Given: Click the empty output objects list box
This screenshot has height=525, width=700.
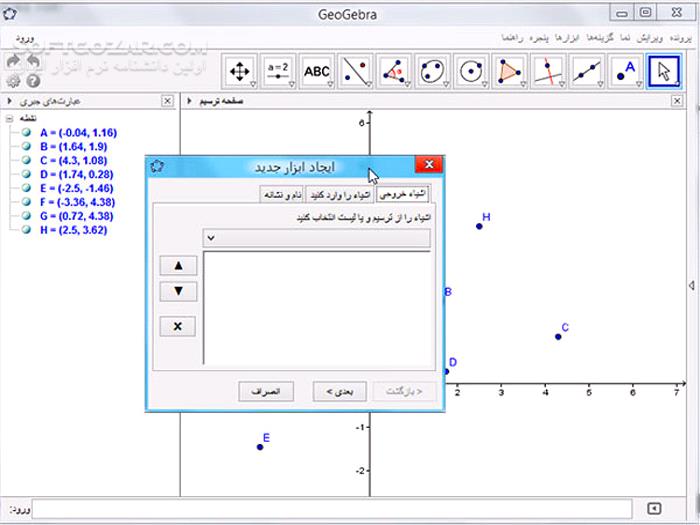Looking at the screenshot, I should point(317,308).
